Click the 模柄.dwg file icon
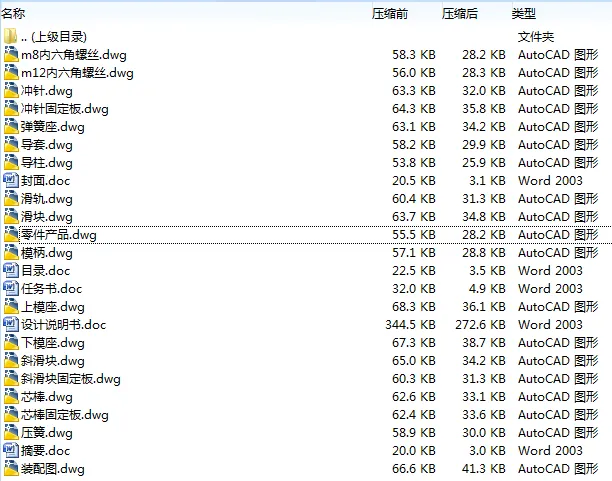This screenshot has width=612, height=481. pyautogui.click(x=11, y=252)
